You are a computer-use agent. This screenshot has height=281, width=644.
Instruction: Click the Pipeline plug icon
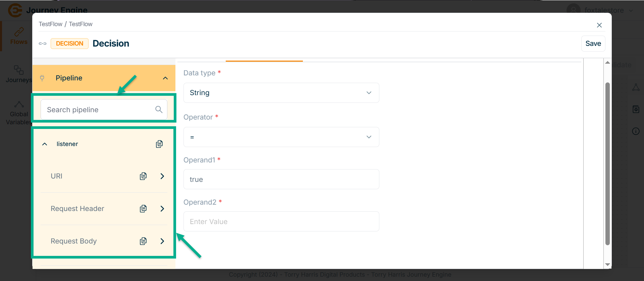pyautogui.click(x=42, y=78)
